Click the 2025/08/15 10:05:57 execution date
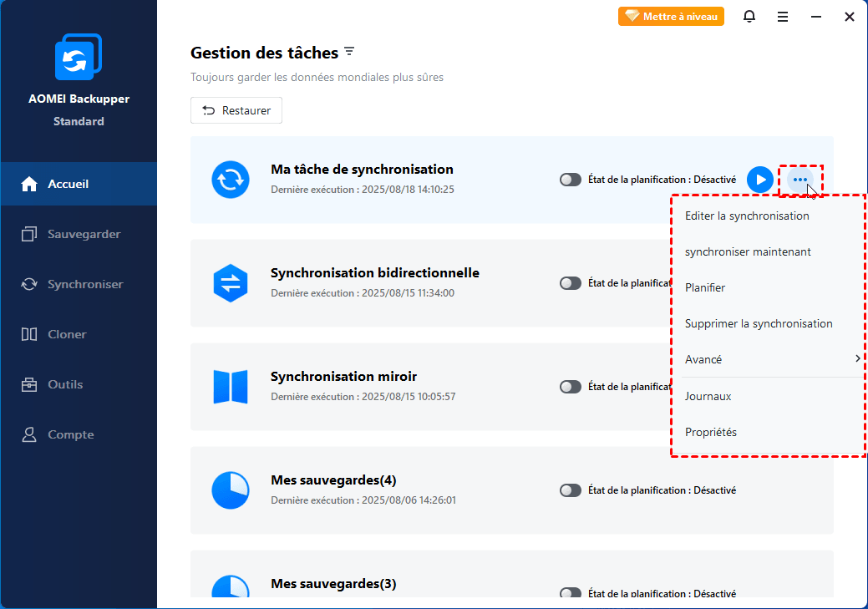The height and width of the screenshot is (609, 868). (409, 397)
